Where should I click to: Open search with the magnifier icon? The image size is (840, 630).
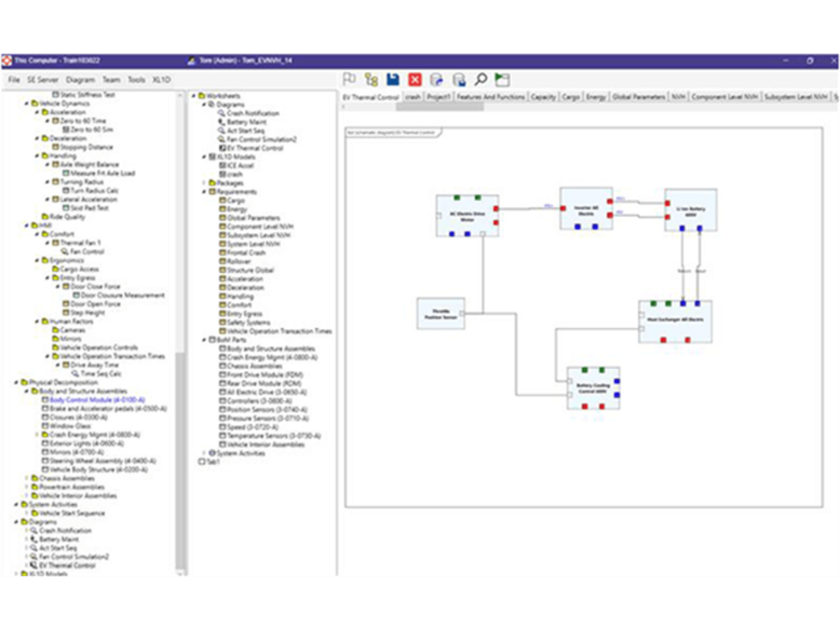click(480, 80)
